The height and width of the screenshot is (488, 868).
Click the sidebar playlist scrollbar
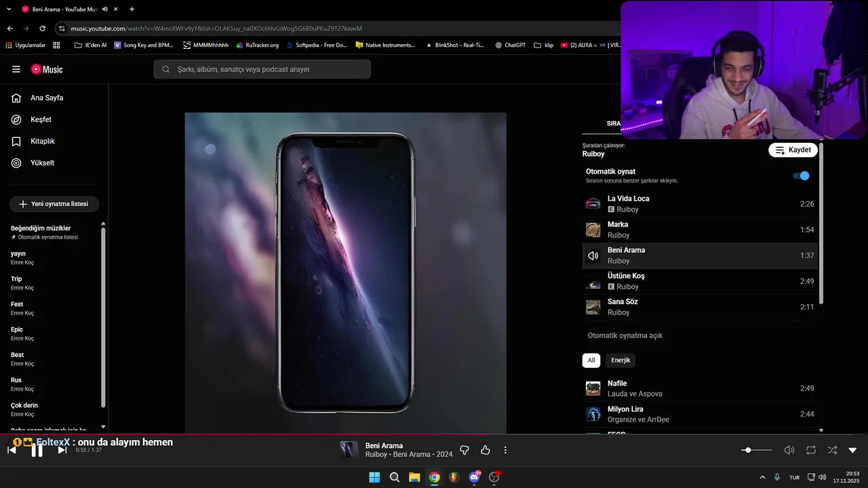click(103, 317)
